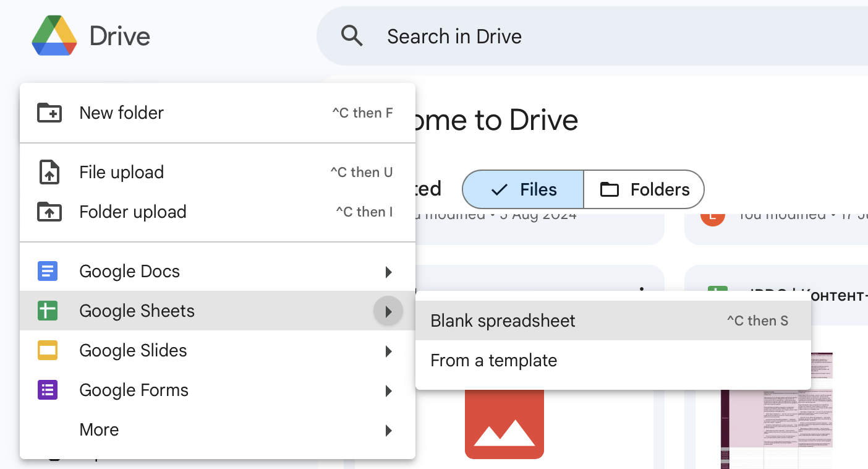Click the green Google Sheets icon
This screenshot has height=469, width=868.
pyautogui.click(x=48, y=311)
